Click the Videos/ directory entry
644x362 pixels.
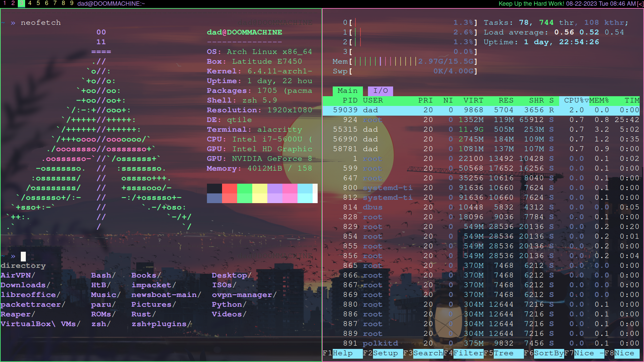(x=229, y=314)
